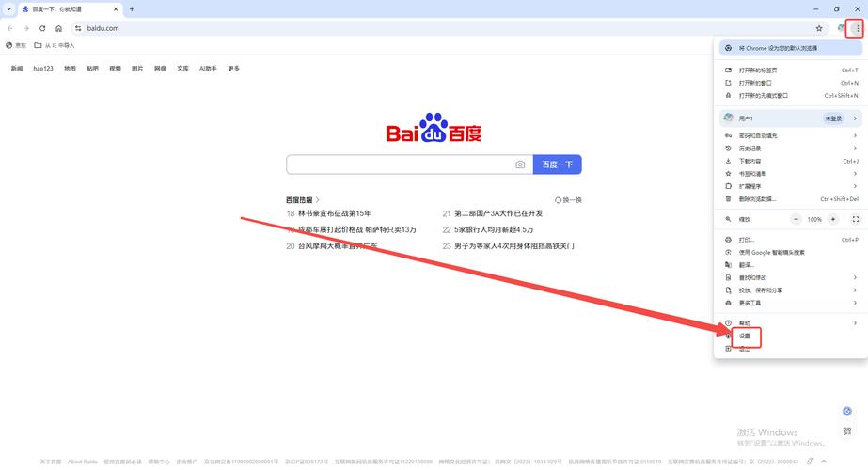Image resolution: width=868 pixels, height=470 pixels.
Task: Click the 百度热搜 heading link
Action: [x=302, y=200]
